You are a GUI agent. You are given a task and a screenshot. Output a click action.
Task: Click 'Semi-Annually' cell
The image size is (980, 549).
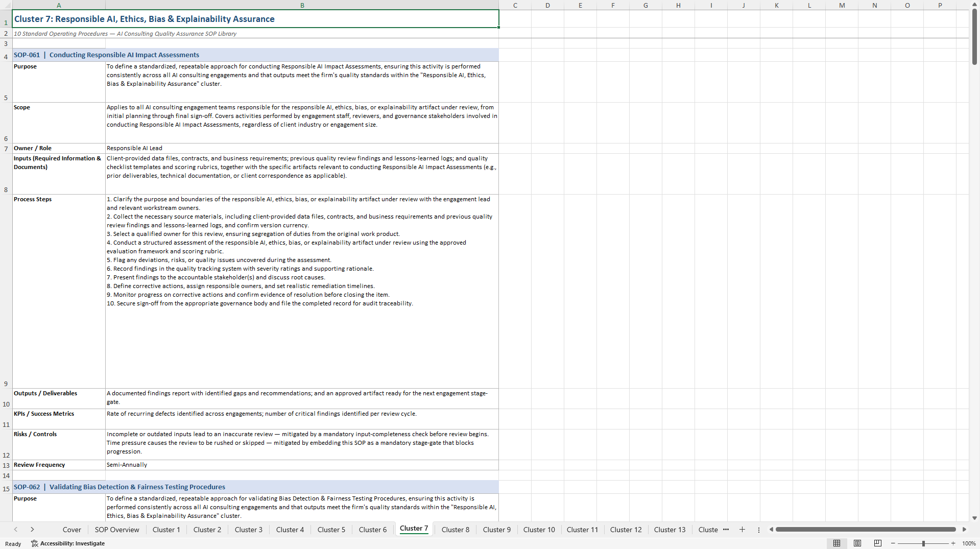click(x=302, y=465)
